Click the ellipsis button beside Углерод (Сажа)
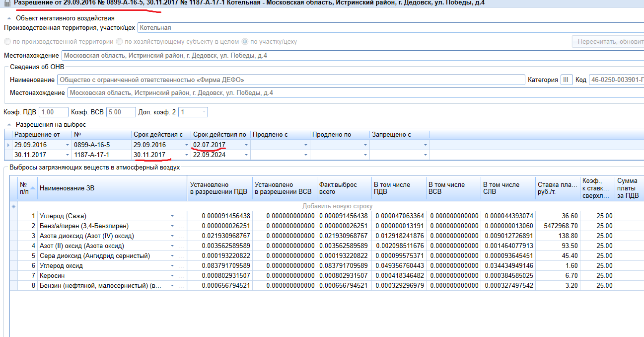644x337 pixels. coord(181,216)
